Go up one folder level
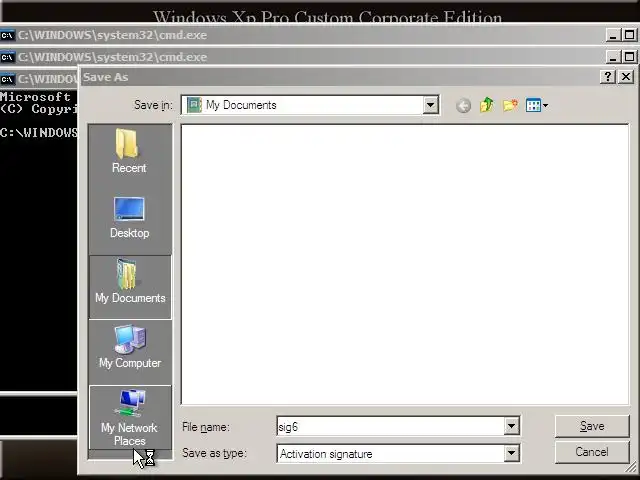Viewport: 640px width, 480px height. coord(487,105)
